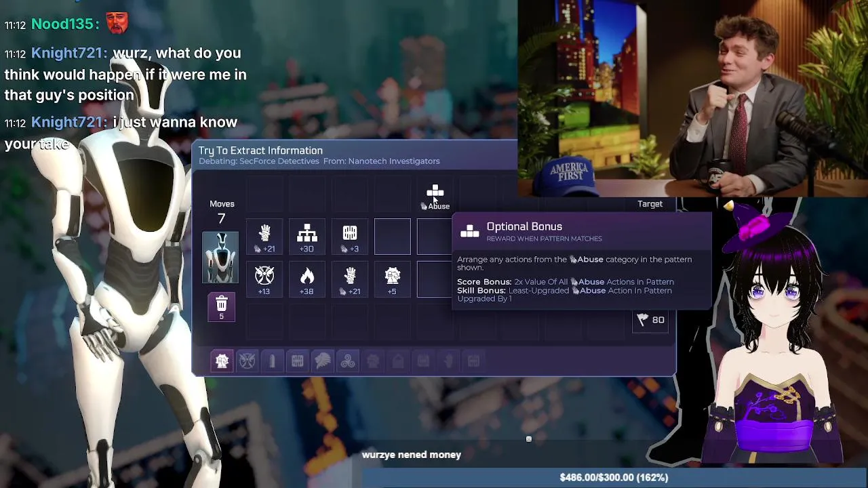Select the crossed blades category in bottom bar

247,361
